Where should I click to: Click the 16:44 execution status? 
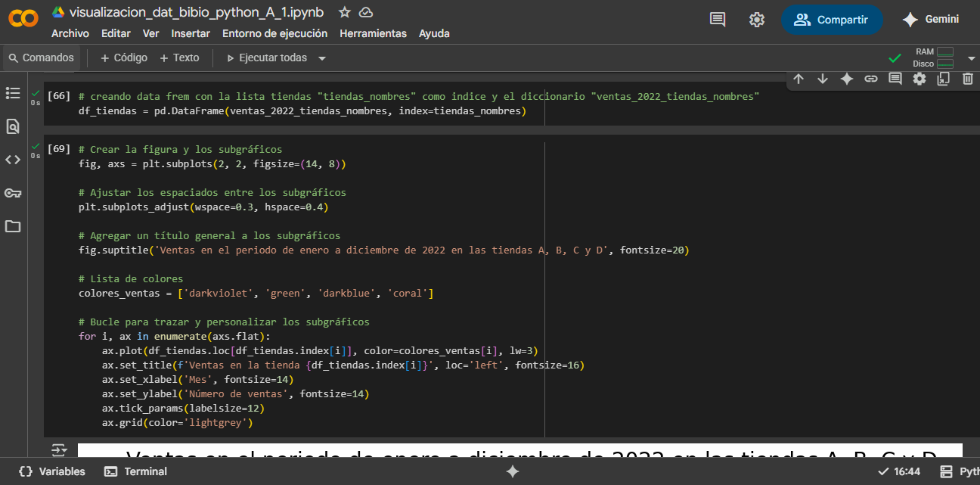[x=899, y=471]
